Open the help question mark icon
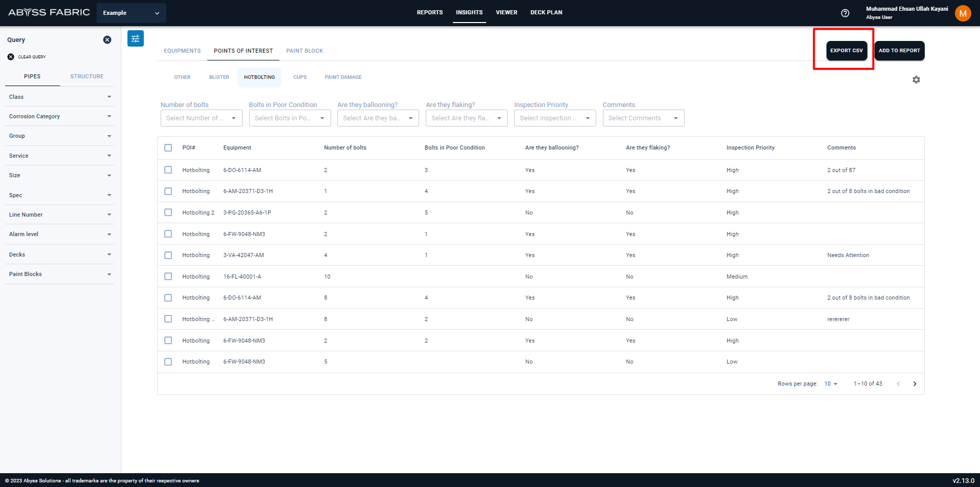 (845, 13)
